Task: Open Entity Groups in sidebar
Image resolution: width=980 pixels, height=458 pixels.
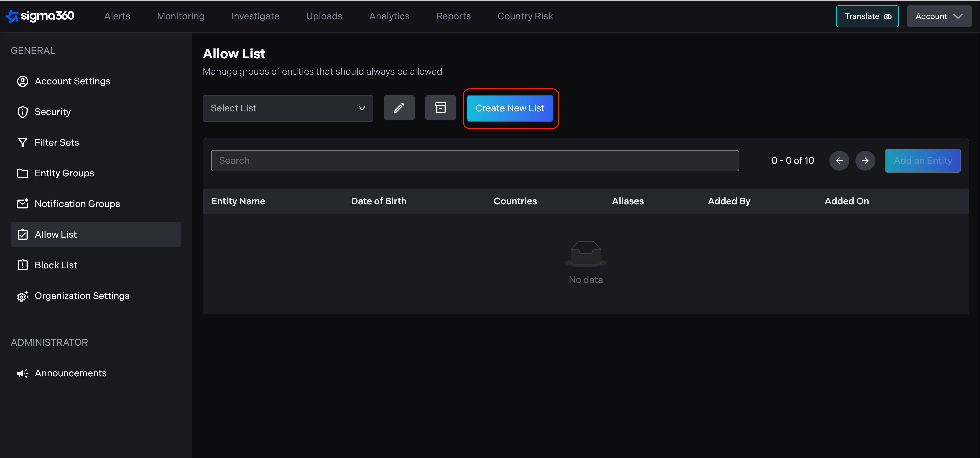Action: pyautogui.click(x=64, y=173)
